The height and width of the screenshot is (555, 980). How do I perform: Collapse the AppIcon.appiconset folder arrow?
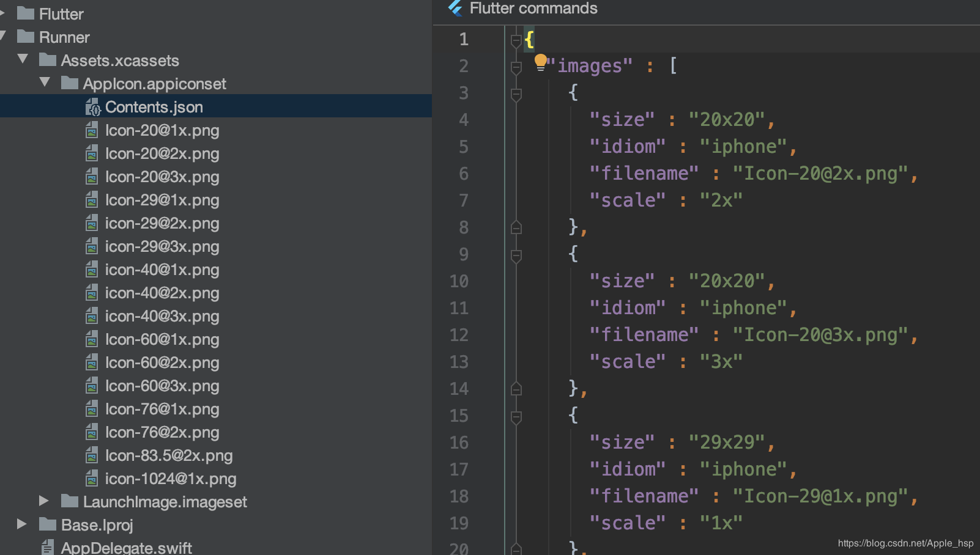click(x=45, y=82)
